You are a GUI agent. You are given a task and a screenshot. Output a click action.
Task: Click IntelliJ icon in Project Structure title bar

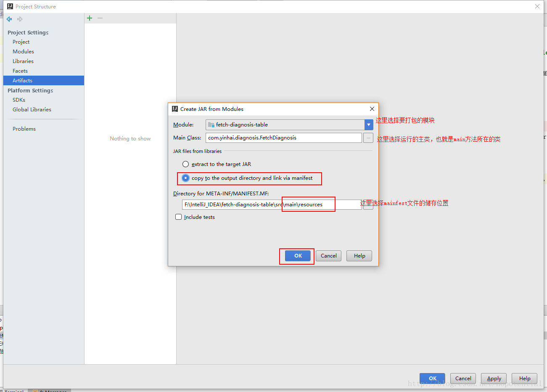click(10, 6)
